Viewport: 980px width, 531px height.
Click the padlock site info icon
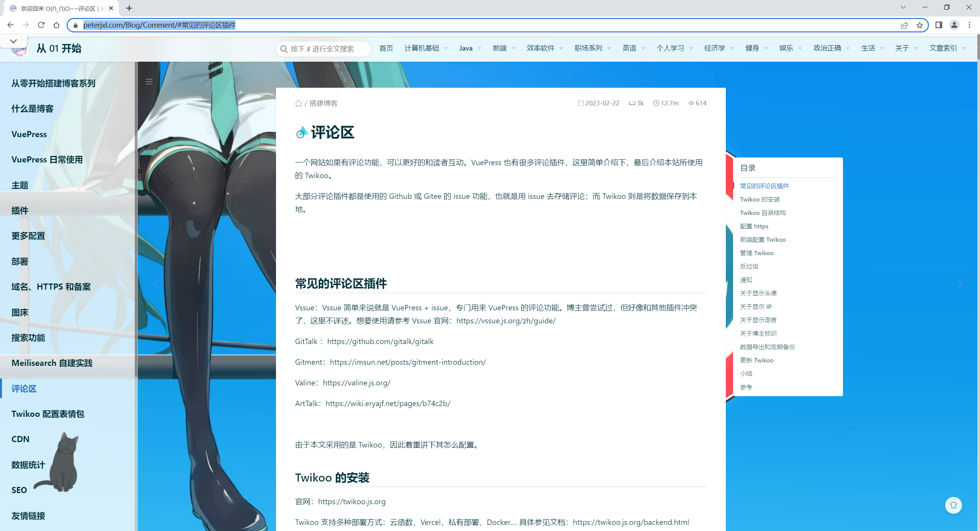[x=75, y=25]
